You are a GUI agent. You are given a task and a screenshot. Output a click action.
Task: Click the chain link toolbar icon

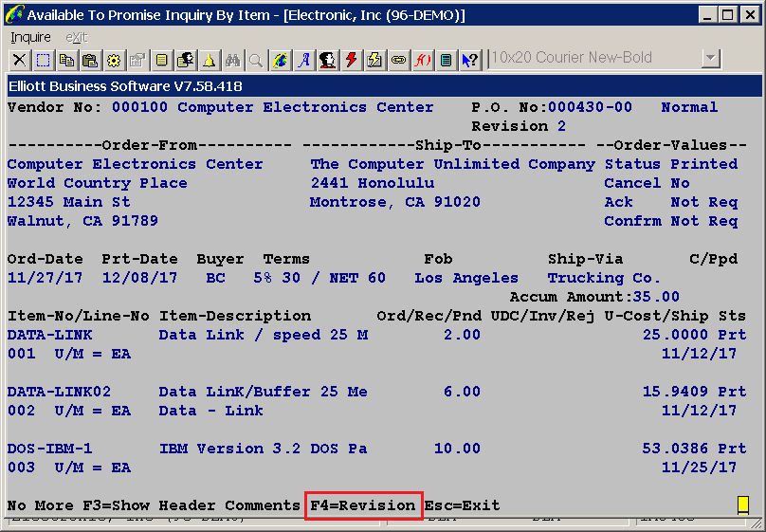(x=398, y=60)
